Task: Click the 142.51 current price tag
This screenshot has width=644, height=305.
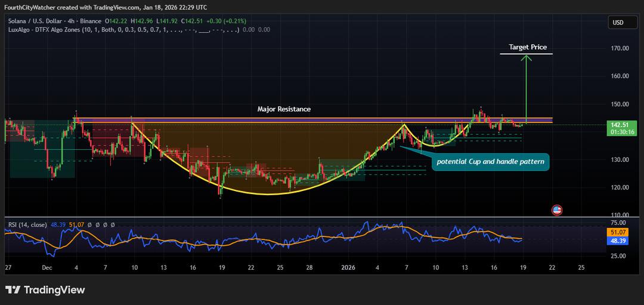Action: pyautogui.click(x=620, y=125)
